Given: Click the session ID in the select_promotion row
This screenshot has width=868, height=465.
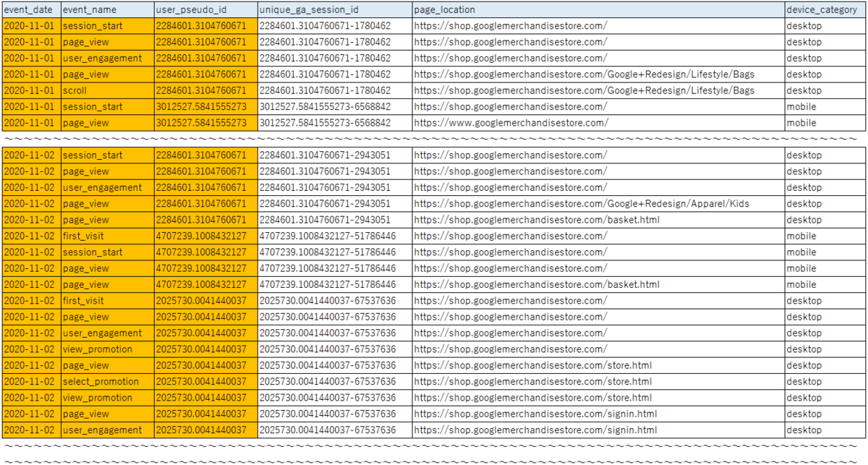Looking at the screenshot, I should pos(335,382).
